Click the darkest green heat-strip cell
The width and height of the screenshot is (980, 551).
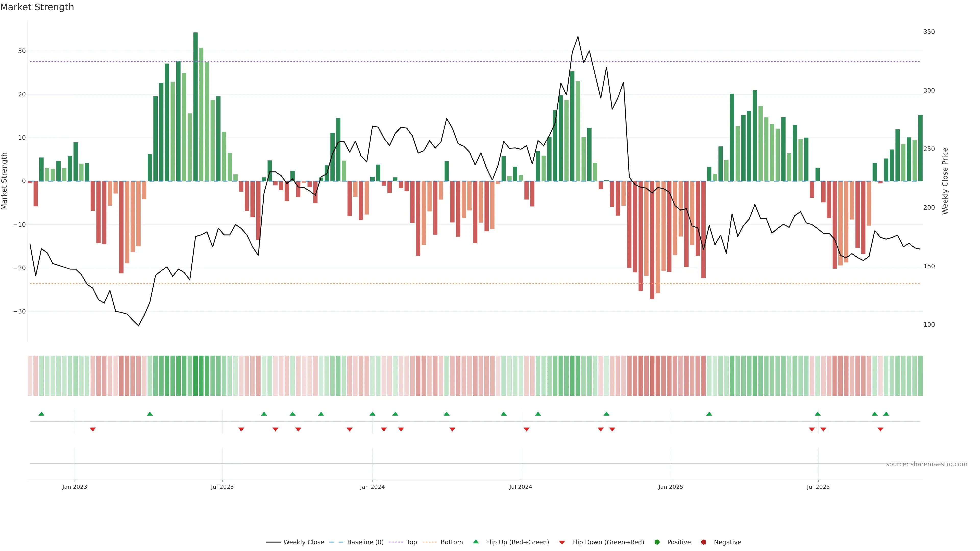coord(195,376)
